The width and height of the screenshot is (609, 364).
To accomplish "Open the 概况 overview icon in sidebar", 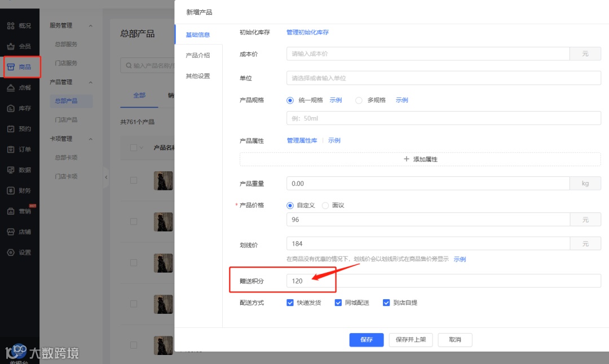I will (x=11, y=25).
